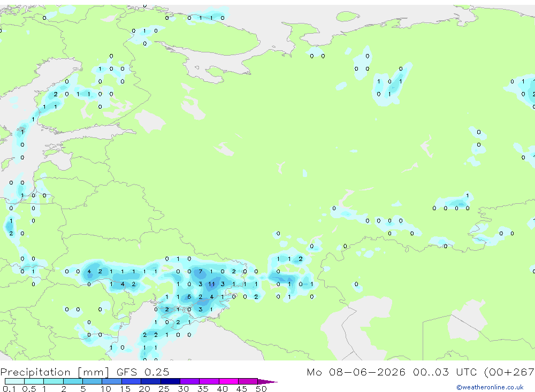Click the 'GFS' model label
The height and width of the screenshot is (392, 535).
(127, 372)
